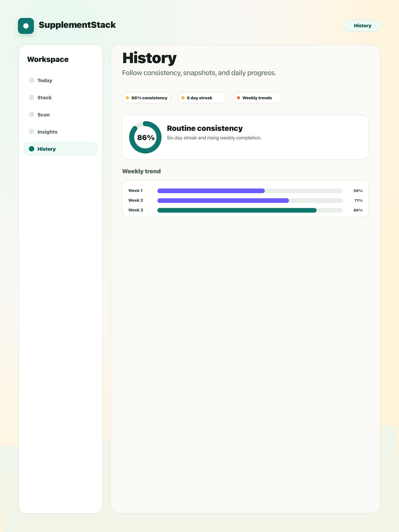Click the 58% value for Week 1
This screenshot has width=399, height=532.
point(358,191)
